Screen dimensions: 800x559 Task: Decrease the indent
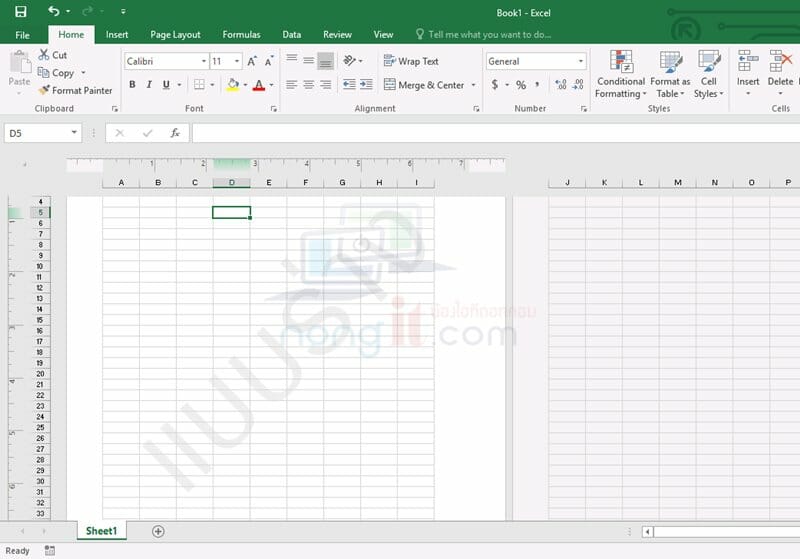point(349,84)
